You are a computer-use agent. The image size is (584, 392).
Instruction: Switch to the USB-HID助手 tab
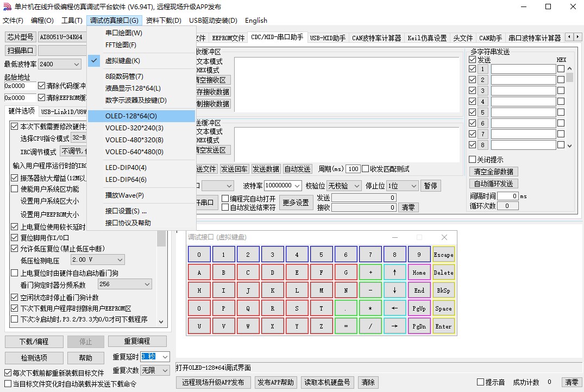click(x=328, y=38)
